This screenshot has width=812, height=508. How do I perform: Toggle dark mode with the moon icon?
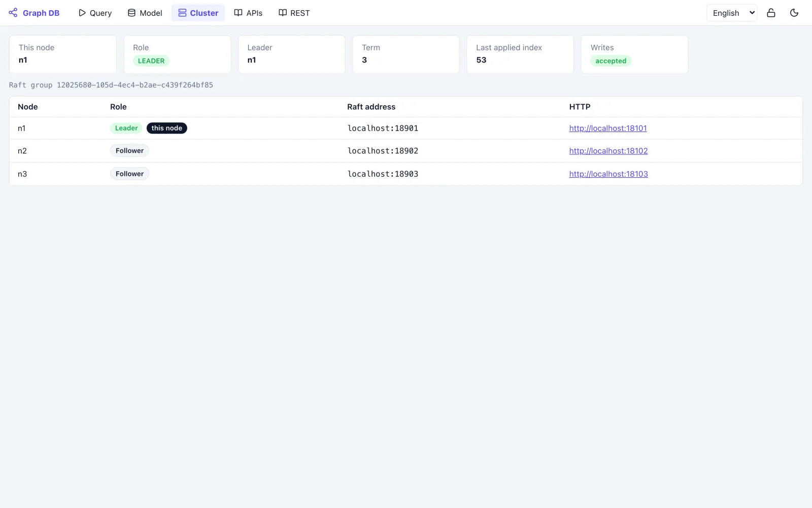tap(794, 13)
